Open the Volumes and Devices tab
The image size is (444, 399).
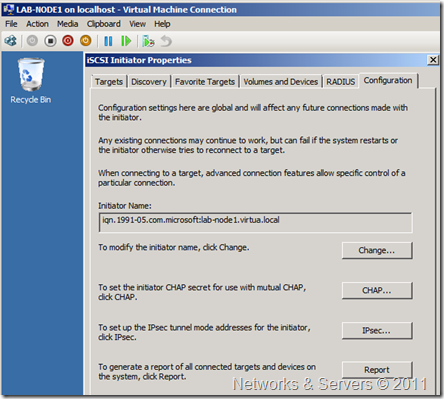click(x=281, y=82)
